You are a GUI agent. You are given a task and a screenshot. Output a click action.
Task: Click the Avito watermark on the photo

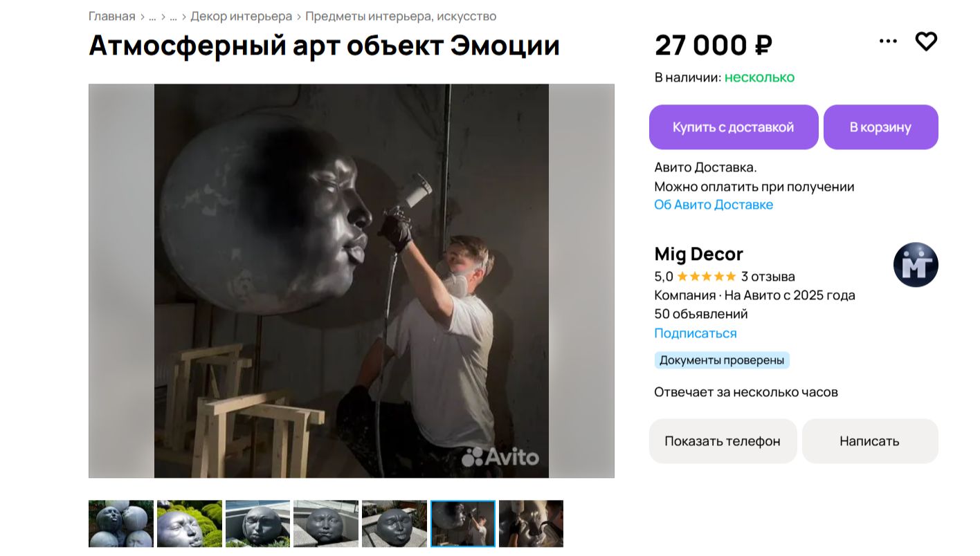[x=500, y=456]
